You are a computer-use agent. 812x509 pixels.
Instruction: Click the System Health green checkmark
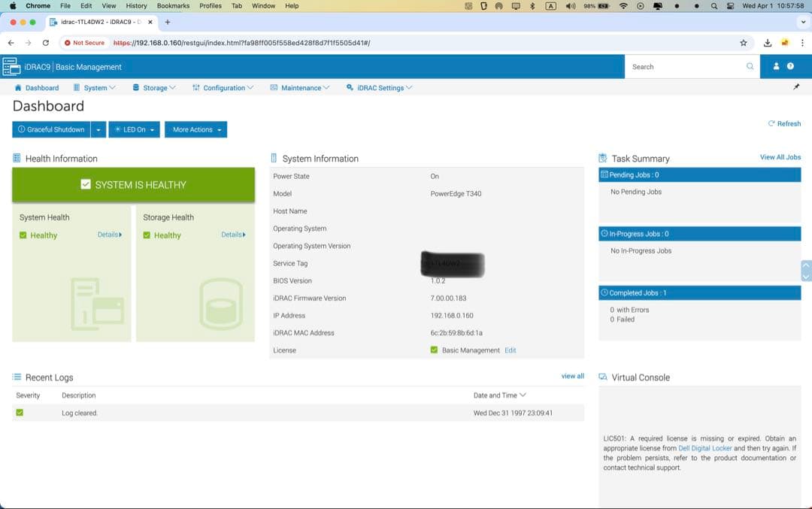(x=23, y=235)
